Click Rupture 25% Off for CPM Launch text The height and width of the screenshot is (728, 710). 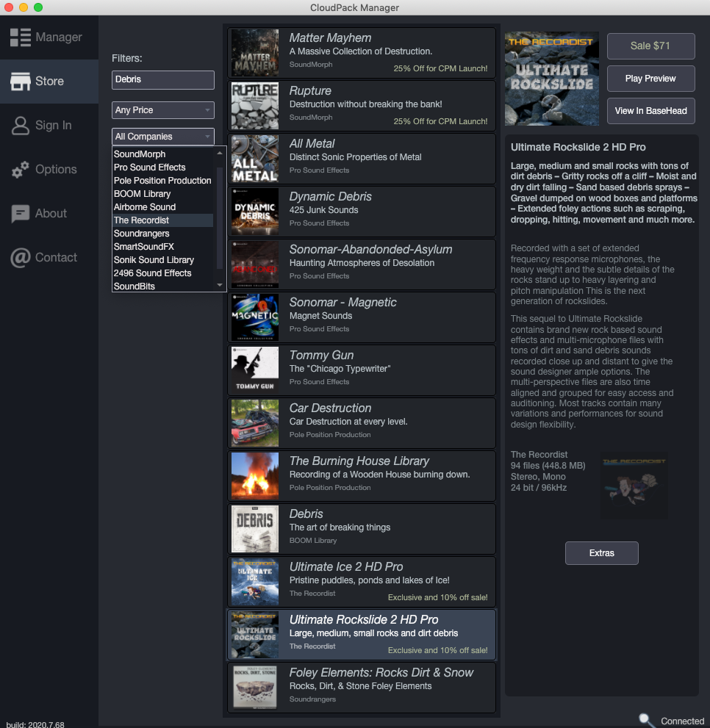click(x=440, y=121)
